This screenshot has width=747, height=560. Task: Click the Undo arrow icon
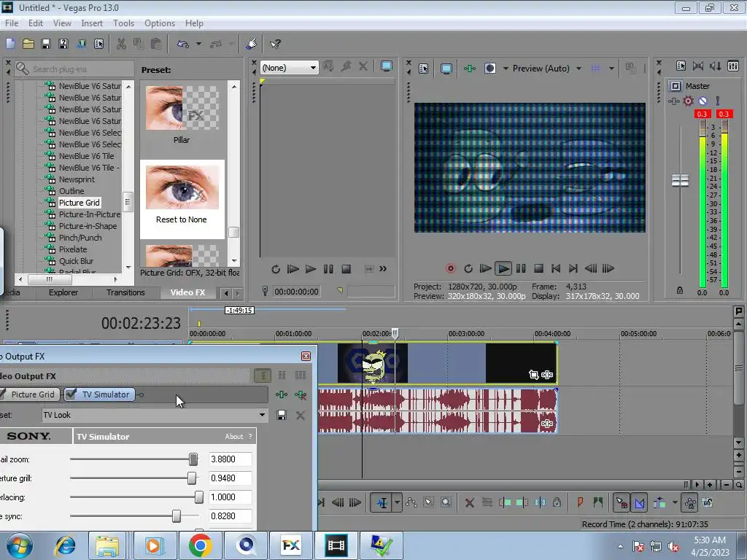(183, 44)
